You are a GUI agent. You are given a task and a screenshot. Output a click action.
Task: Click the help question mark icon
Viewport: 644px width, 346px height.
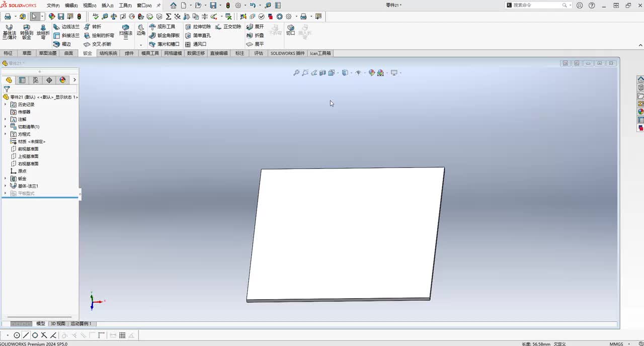click(x=591, y=6)
